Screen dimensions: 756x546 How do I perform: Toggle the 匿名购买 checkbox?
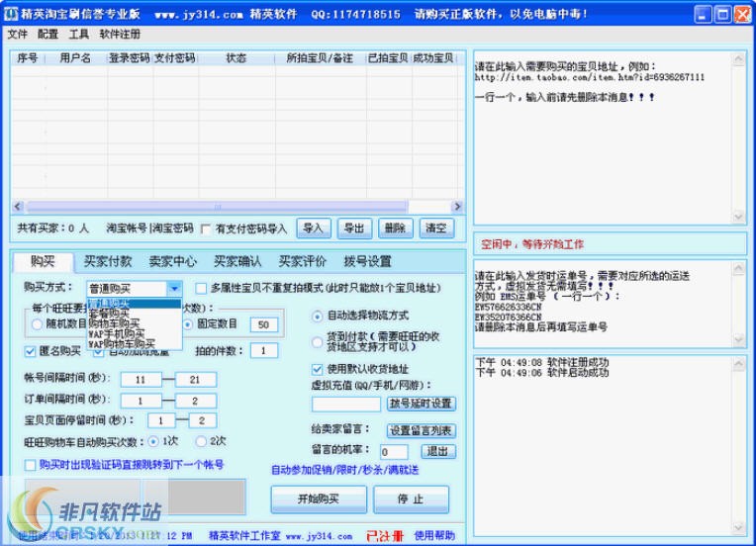pos(30,351)
